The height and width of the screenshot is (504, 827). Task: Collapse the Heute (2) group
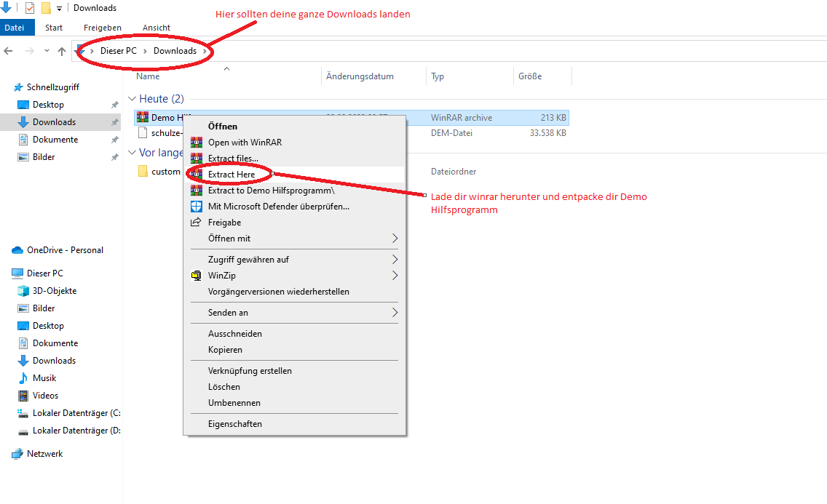click(x=132, y=99)
